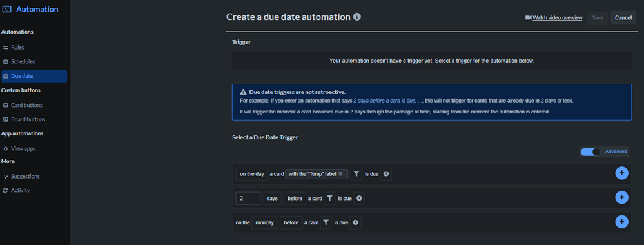Add the '2 days before' trigger with plus

pyautogui.click(x=621, y=198)
